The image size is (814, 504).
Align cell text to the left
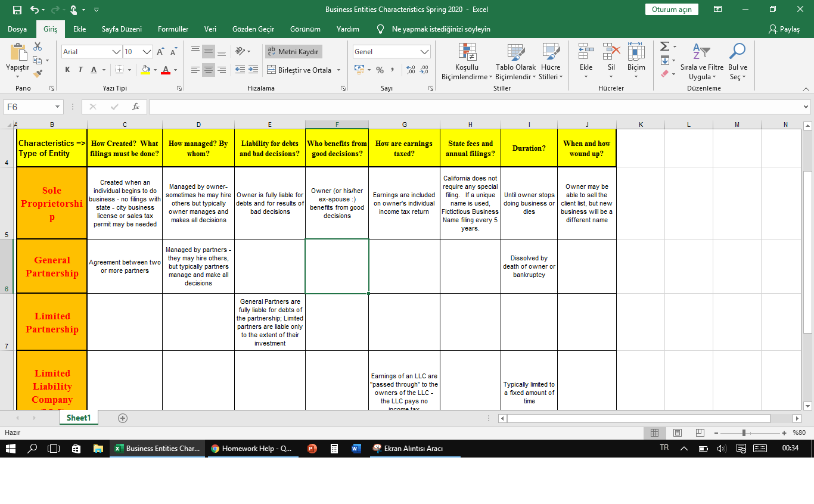(x=195, y=70)
